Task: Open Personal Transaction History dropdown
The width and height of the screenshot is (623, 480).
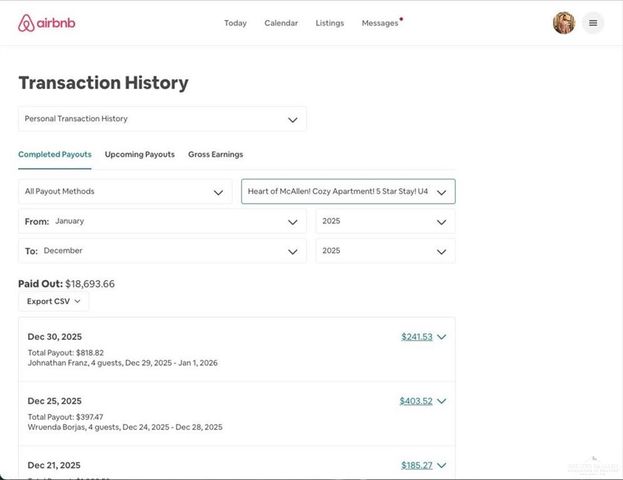Action: (x=162, y=119)
